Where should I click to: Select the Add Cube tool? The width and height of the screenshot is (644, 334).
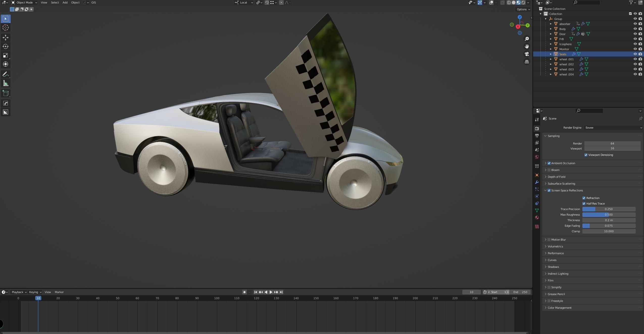[6, 93]
